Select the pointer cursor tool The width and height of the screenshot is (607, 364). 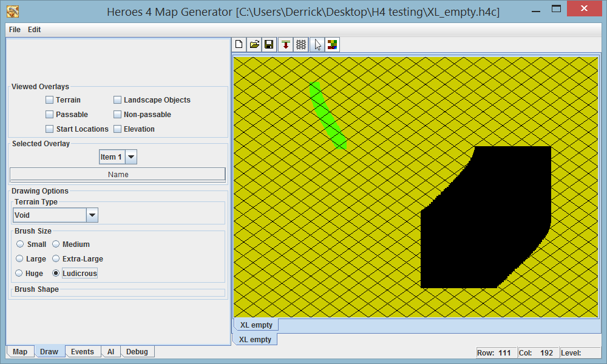tap(317, 45)
